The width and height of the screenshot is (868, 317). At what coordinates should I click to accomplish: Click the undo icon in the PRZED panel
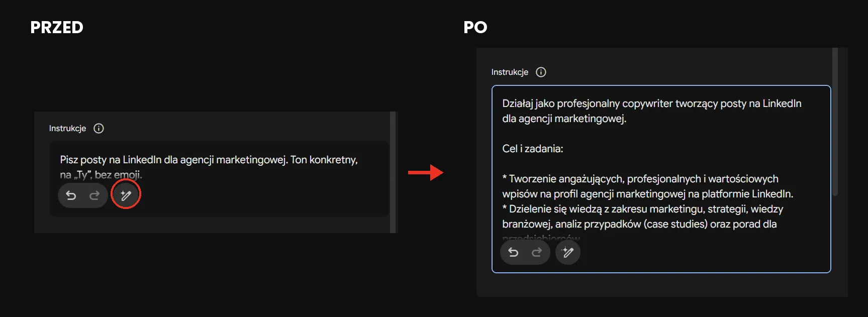71,195
